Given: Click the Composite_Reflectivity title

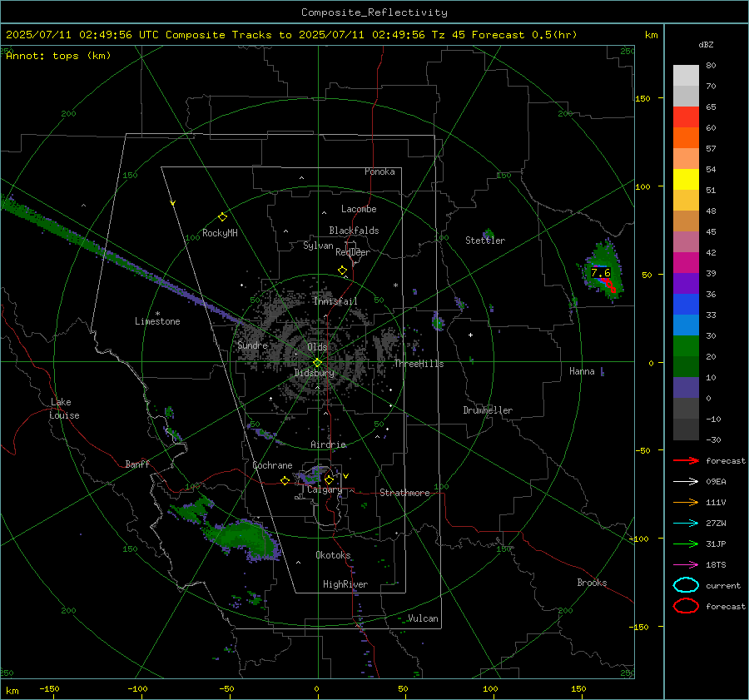Looking at the screenshot, I should 374,12.
